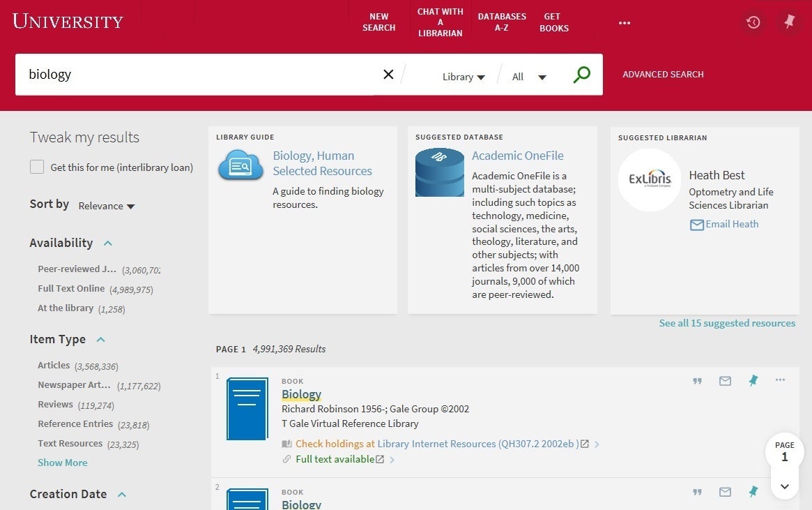The width and height of the screenshot is (812, 510).
Task: Click the Advanced Search link
Action: (x=663, y=75)
